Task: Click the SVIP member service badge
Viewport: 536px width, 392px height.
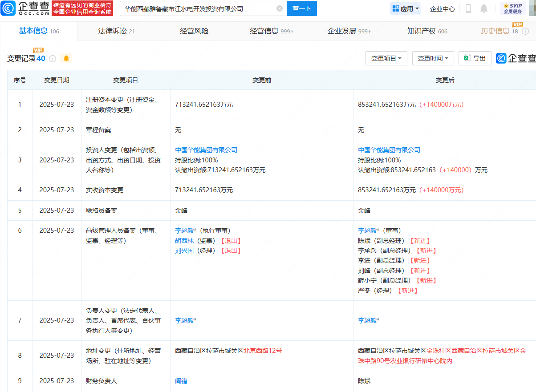Action: [512, 8]
